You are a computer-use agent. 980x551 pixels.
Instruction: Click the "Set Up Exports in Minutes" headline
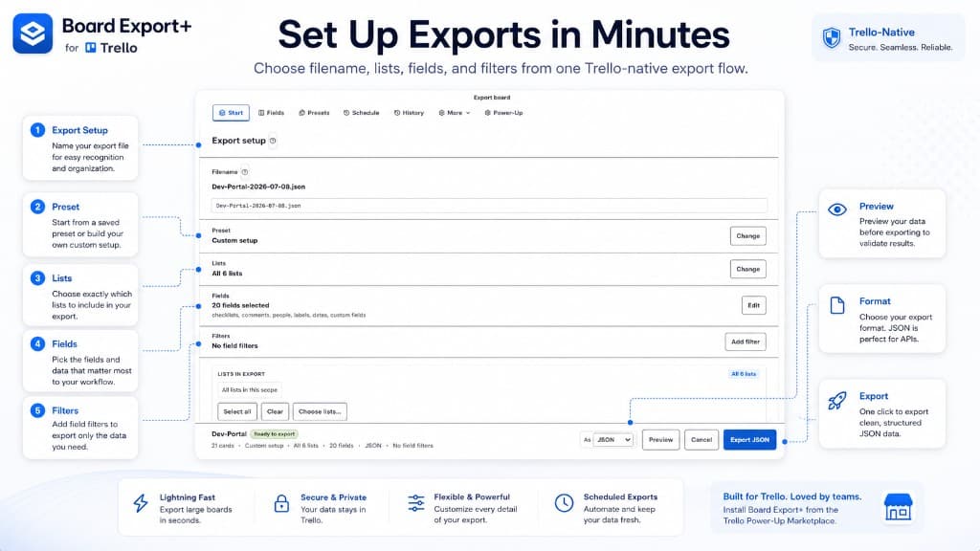click(x=503, y=34)
